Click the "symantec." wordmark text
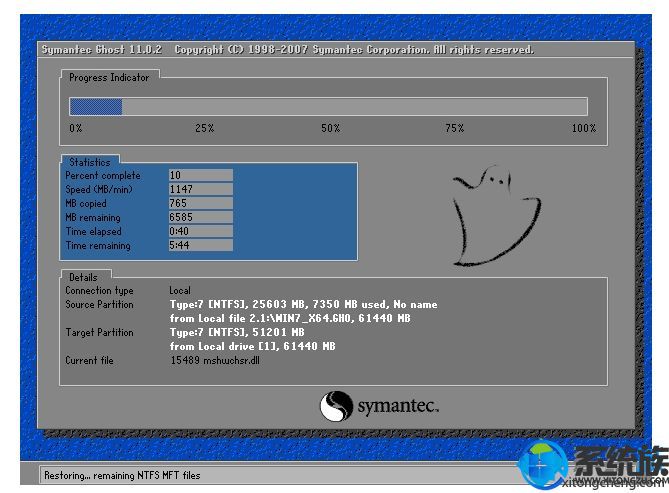 click(398, 406)
